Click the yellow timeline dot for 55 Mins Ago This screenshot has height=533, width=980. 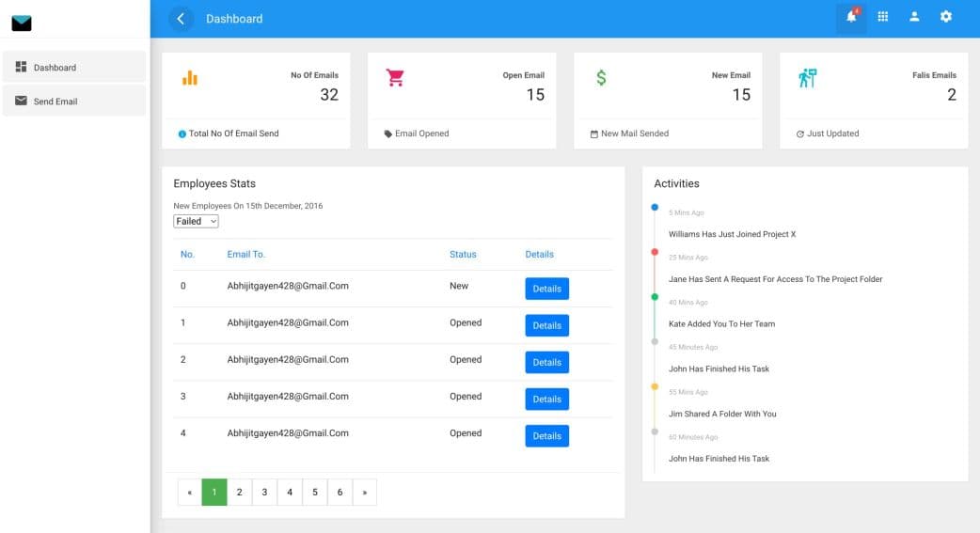tap(655, 386)
